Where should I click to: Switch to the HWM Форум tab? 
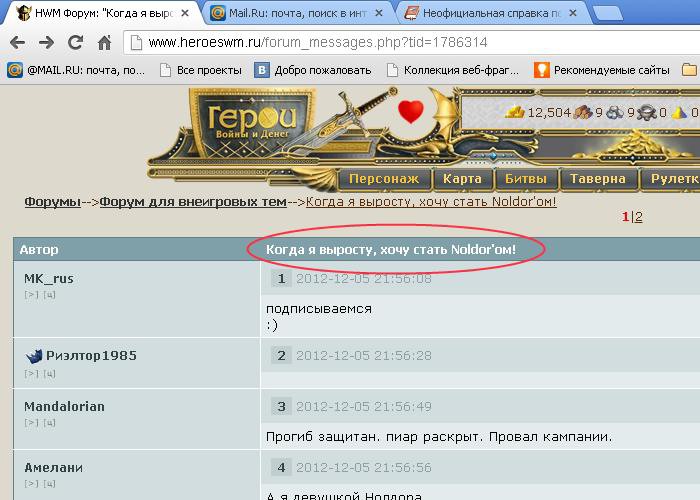point(103,13)
